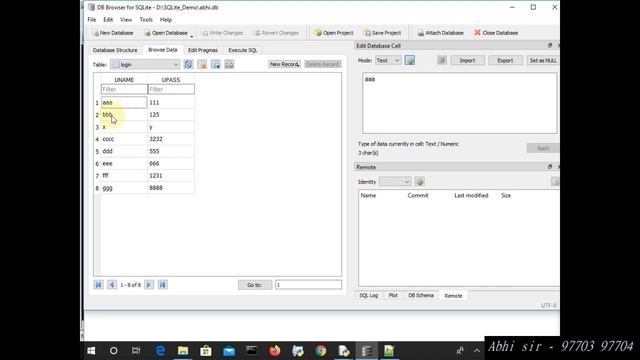Image resolution: width=640 pixels, height=360 pixels.
Task: Click the Export button
Action: [x=505, y=60]
